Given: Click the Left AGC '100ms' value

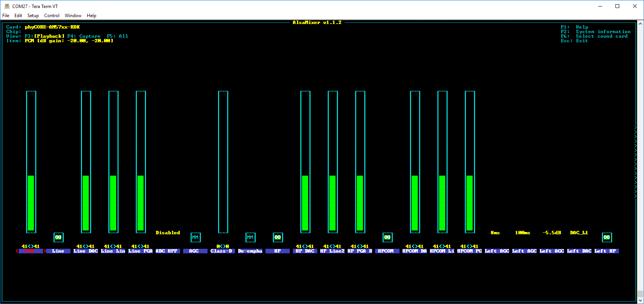Looking at the screenshot, I should 523,233.
